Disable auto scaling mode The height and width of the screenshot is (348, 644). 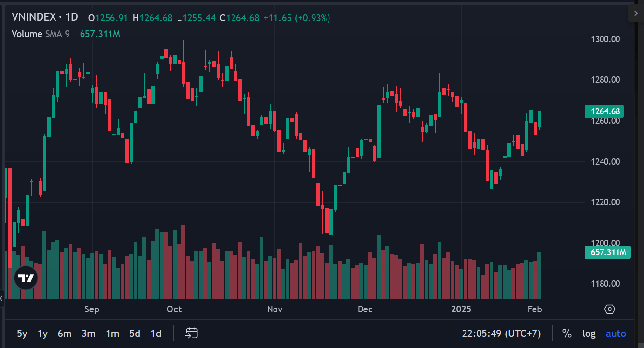coord(616,333)
